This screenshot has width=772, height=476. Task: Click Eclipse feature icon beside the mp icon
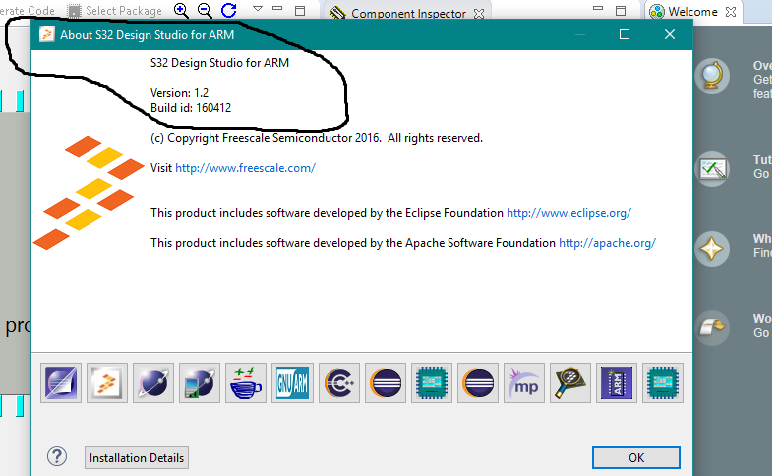(x=478, y=383)
